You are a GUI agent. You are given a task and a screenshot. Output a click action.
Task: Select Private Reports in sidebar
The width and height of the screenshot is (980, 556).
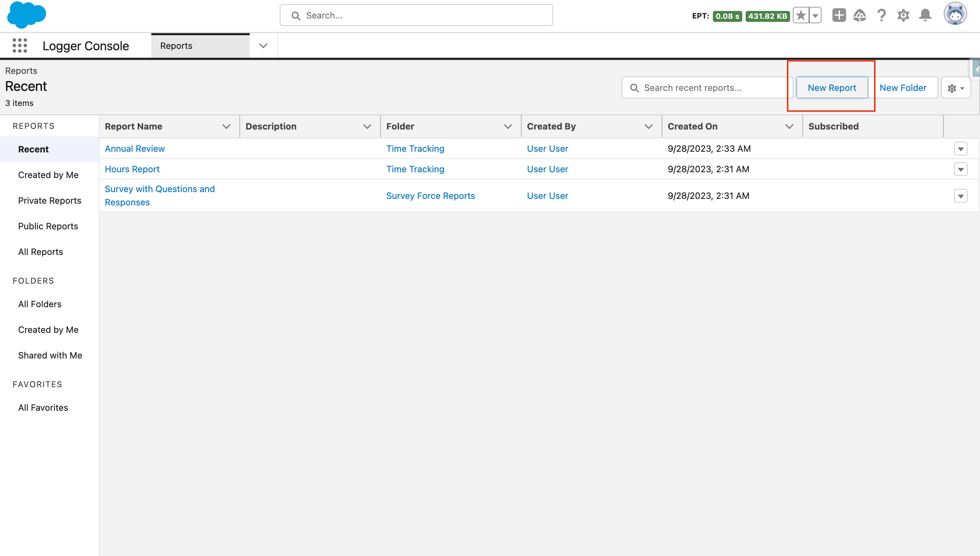click(x=50, y=201)
